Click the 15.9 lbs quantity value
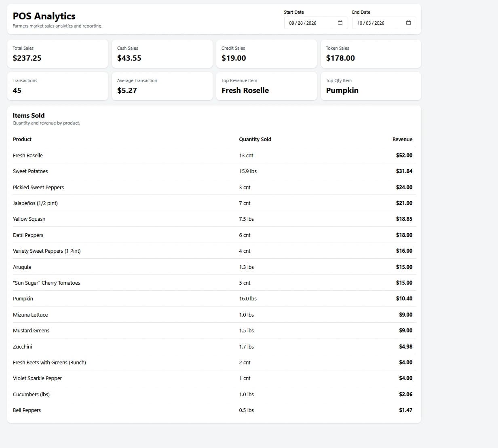The height and width of the screenshot is (448, 498). tap(248, 171)
